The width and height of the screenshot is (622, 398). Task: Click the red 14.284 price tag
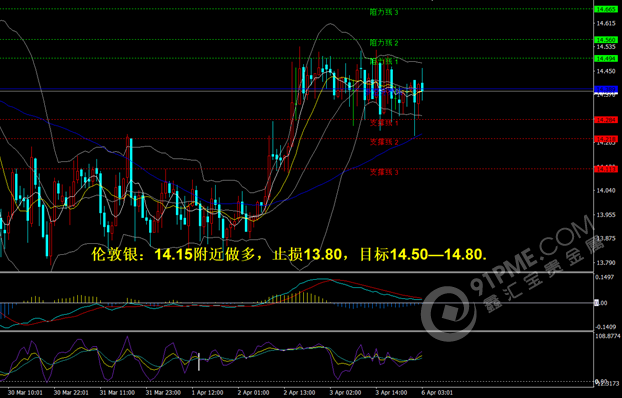pyautogui.click(x=605, y=119)
